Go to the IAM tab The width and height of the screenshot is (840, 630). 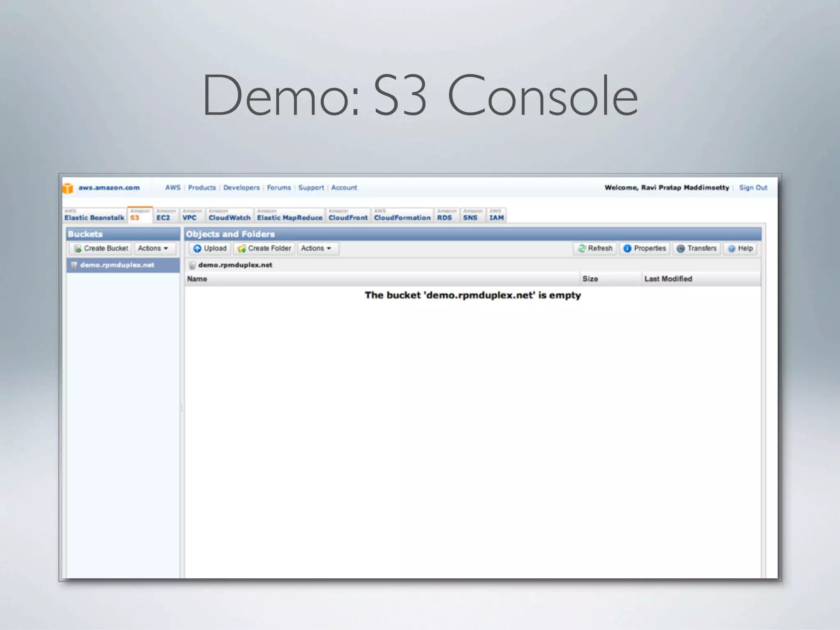click(x=497, y=215)
